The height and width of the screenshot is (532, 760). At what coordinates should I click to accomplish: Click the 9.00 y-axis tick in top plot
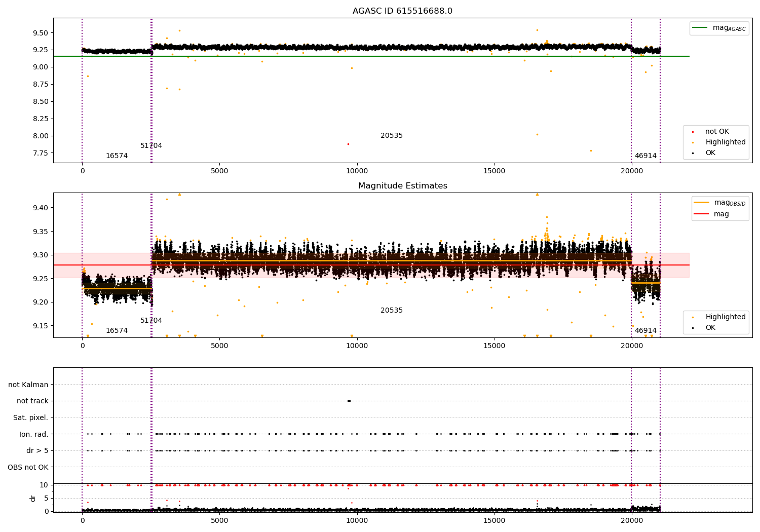(x=40, y=67)
